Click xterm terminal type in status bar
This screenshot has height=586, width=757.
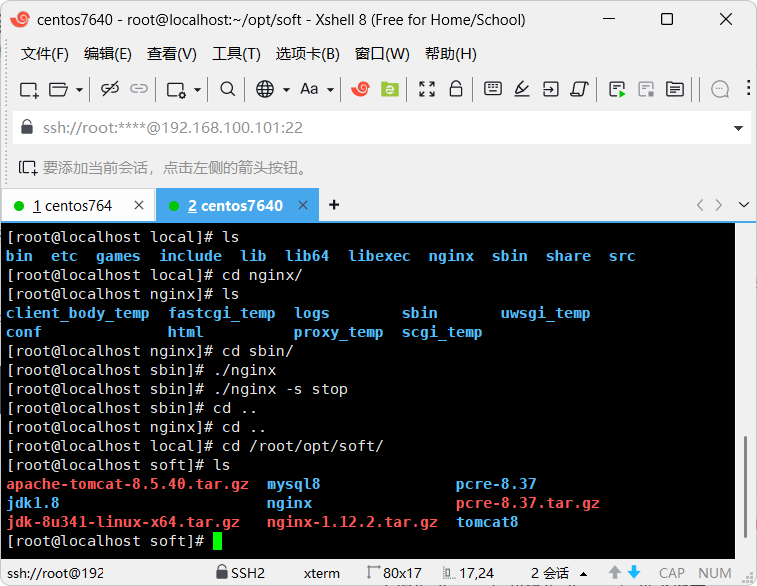322,573
